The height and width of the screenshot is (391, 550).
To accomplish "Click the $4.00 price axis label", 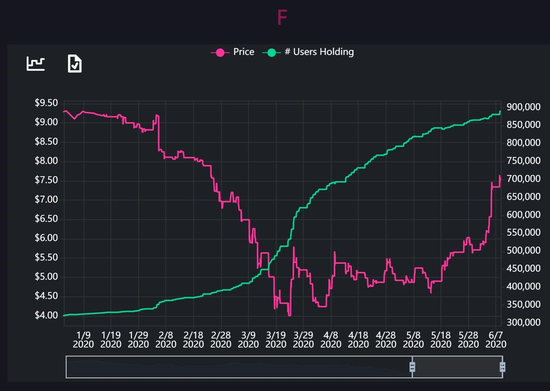I will point(46,315).
